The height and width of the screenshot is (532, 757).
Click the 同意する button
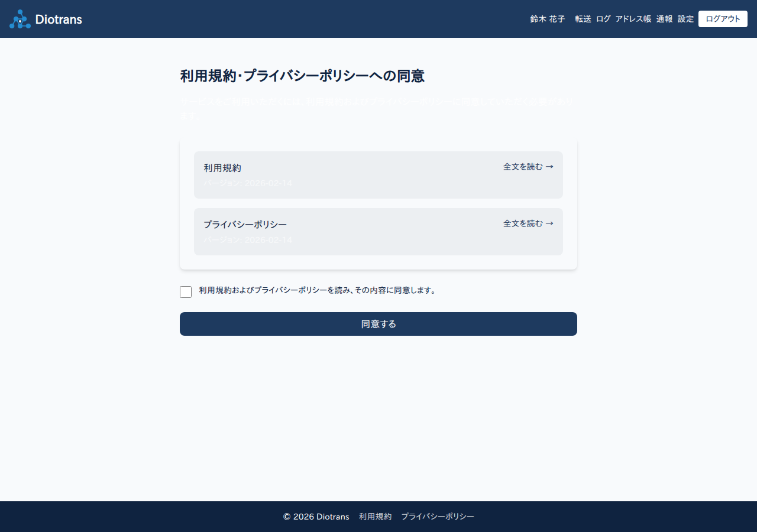378,324
